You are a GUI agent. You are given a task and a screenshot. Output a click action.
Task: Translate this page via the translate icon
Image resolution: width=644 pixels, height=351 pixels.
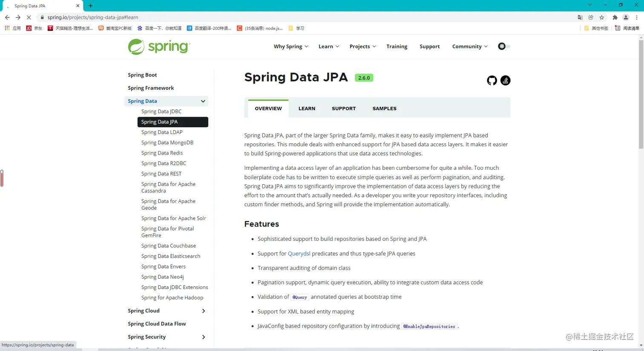[x=580, y=17]
